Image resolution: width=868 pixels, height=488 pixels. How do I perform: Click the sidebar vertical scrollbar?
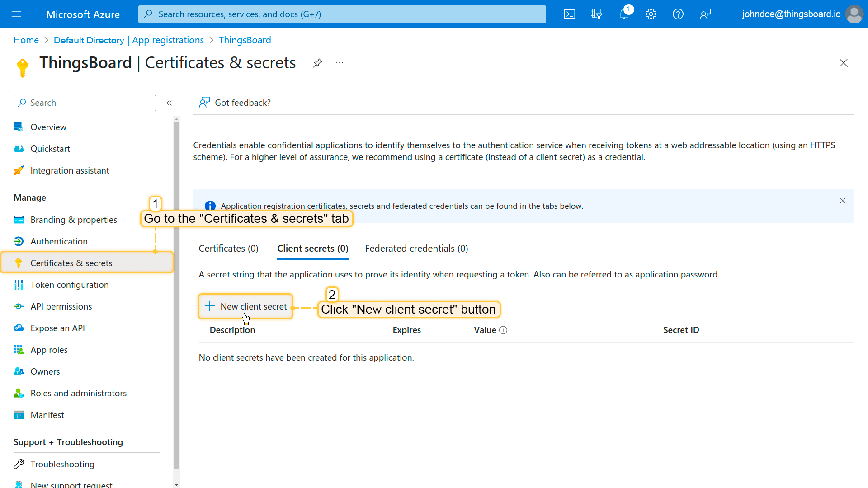pos(176,294)
